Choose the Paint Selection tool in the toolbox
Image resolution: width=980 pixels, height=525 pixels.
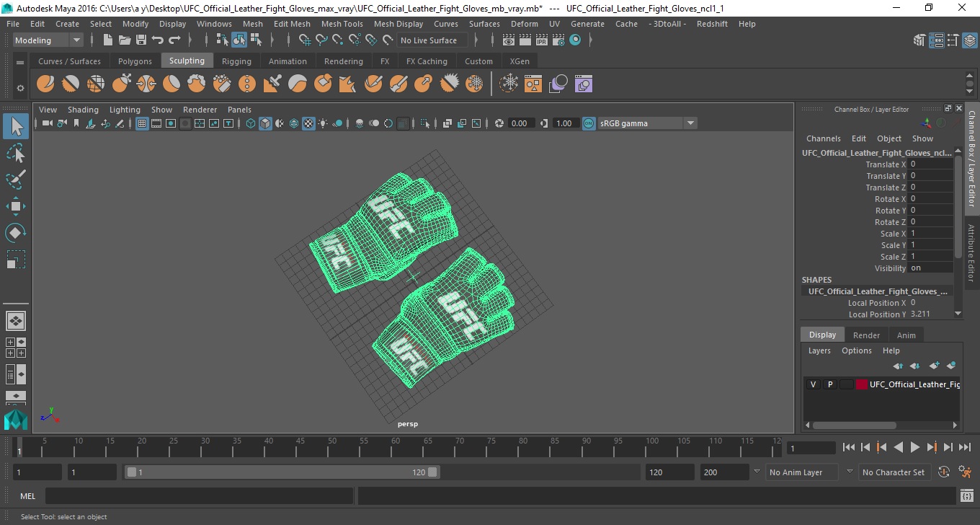16,180
